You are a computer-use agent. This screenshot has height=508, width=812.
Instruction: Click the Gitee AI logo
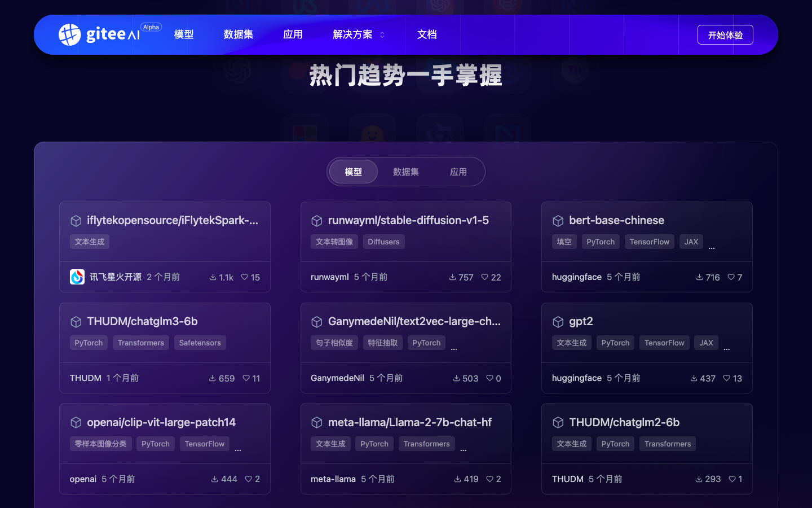(99, 34)
